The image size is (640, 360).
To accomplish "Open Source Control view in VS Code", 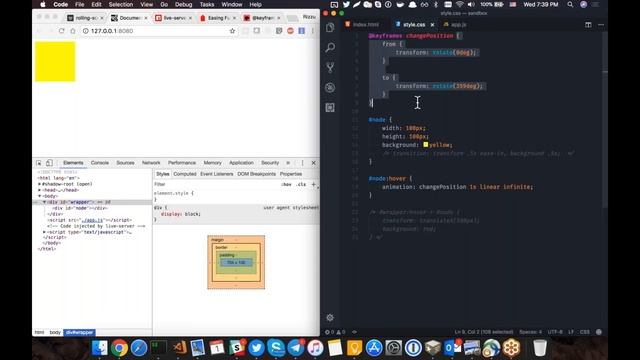I will point(330,67).
